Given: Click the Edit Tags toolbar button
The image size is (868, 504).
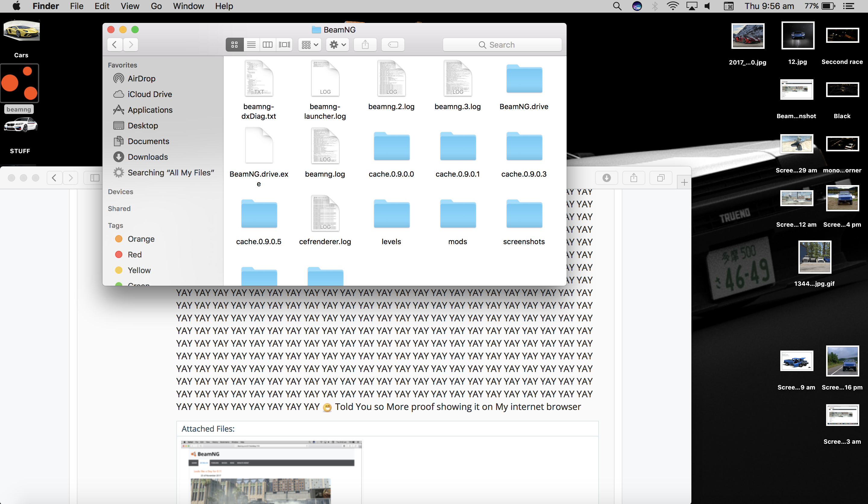Looking at the screenshot, I should click(x=393, y=45).
